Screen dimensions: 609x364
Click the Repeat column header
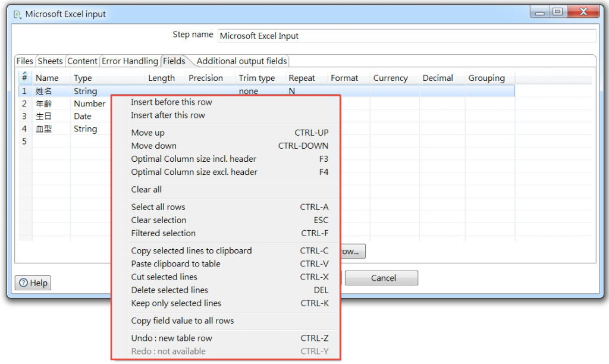[306, 78]
